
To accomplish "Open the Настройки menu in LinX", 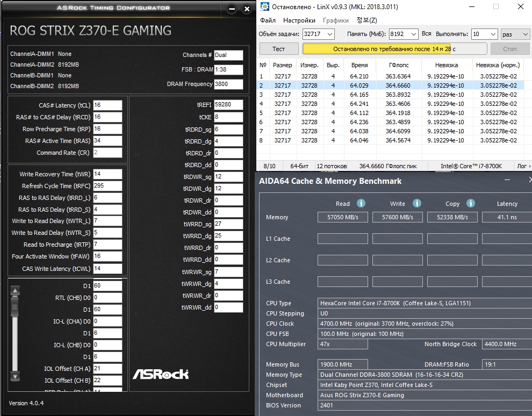I will point(299,20).
